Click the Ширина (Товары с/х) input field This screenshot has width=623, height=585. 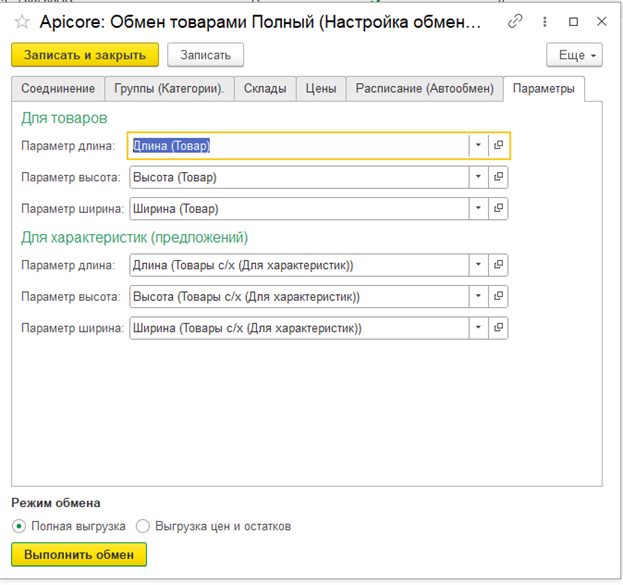coord(299,328)
